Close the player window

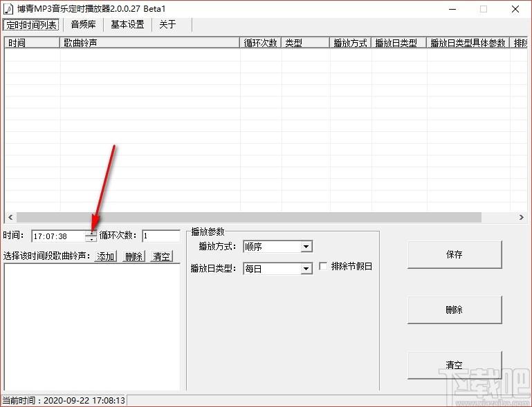(x=515, y=9)
